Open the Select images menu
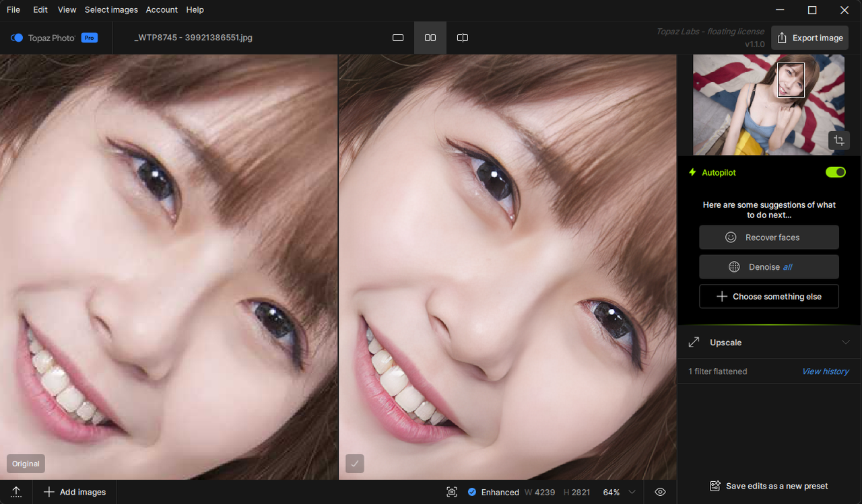The height and width of the screenshot is (504, 862). [111, 9]
